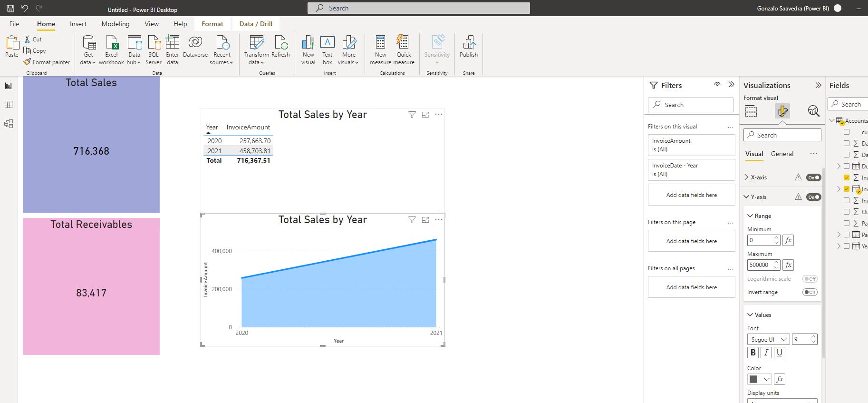Underline the values font
This screenshot has width=868, height=403.
point(780,353)
